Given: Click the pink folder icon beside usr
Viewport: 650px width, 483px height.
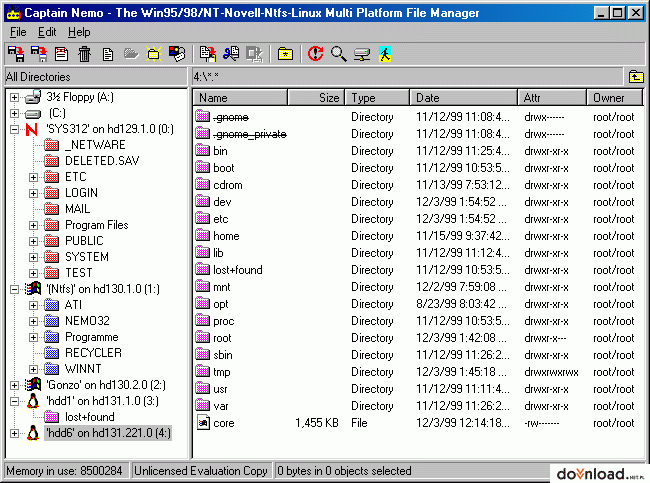Looking at the screenshot, I should coord(203,388).
